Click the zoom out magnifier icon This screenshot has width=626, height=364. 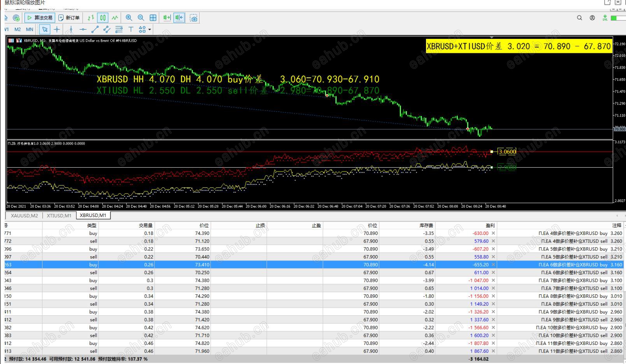pyautogui.click(x=141, y=18)
